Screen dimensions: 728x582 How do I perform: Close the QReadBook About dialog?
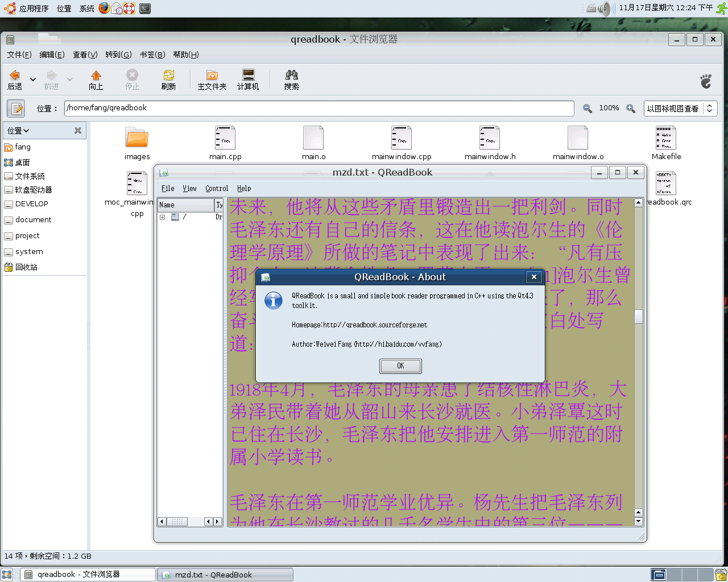pyautogui.click(x=533, y=277)
